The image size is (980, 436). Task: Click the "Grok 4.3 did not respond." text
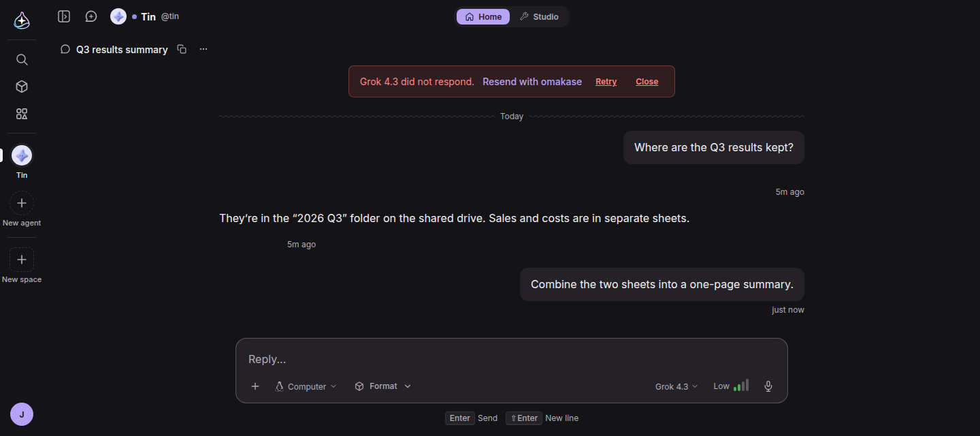tap(417, 82)
